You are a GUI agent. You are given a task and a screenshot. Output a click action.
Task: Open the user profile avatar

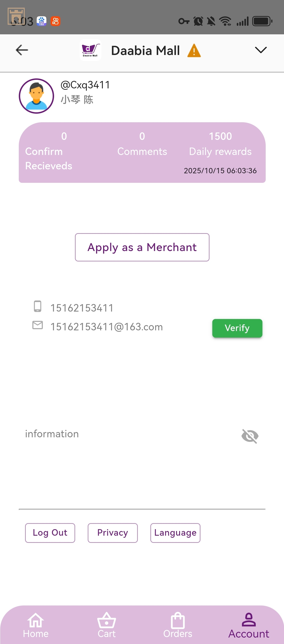[36, 96]
